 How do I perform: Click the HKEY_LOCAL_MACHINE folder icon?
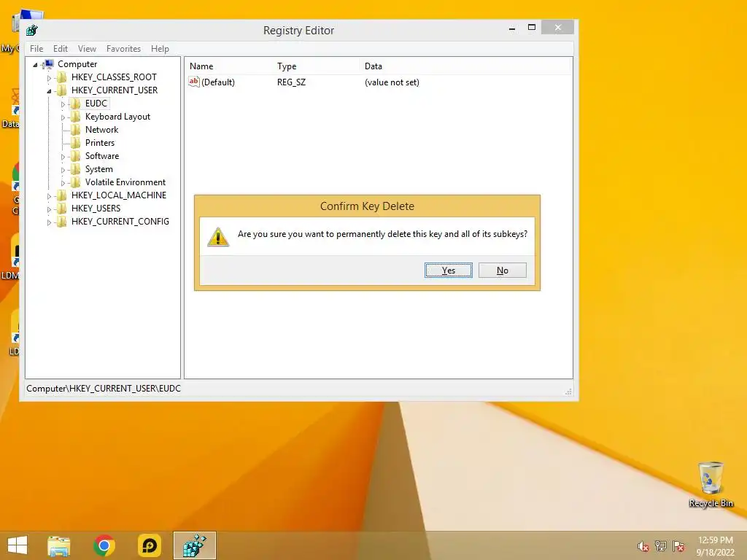point(61,195)
